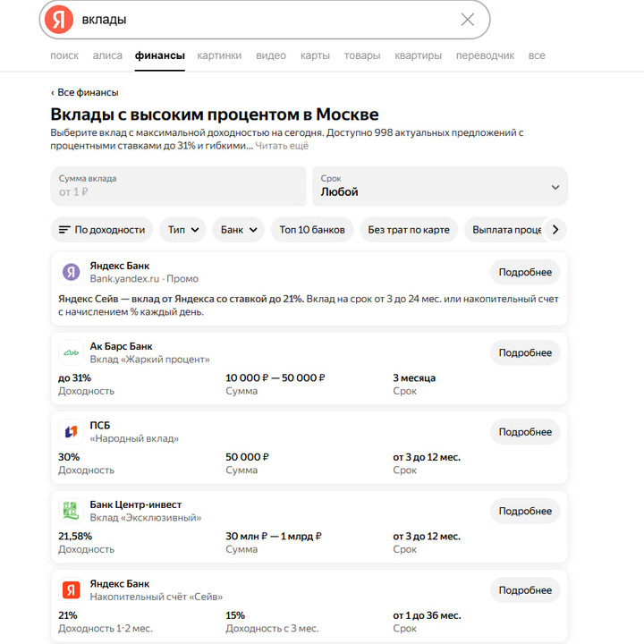The width and height of the screenshot is (644, 644).
Task: Click the Банк Центр-инвест title
Action: 136,504
